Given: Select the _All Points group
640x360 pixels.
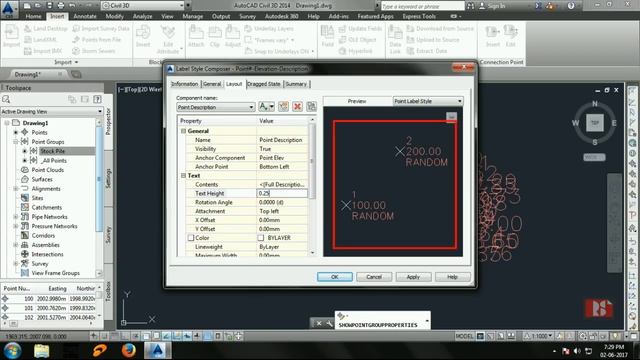Looking at the screenshot, I should tap(54, 160).
